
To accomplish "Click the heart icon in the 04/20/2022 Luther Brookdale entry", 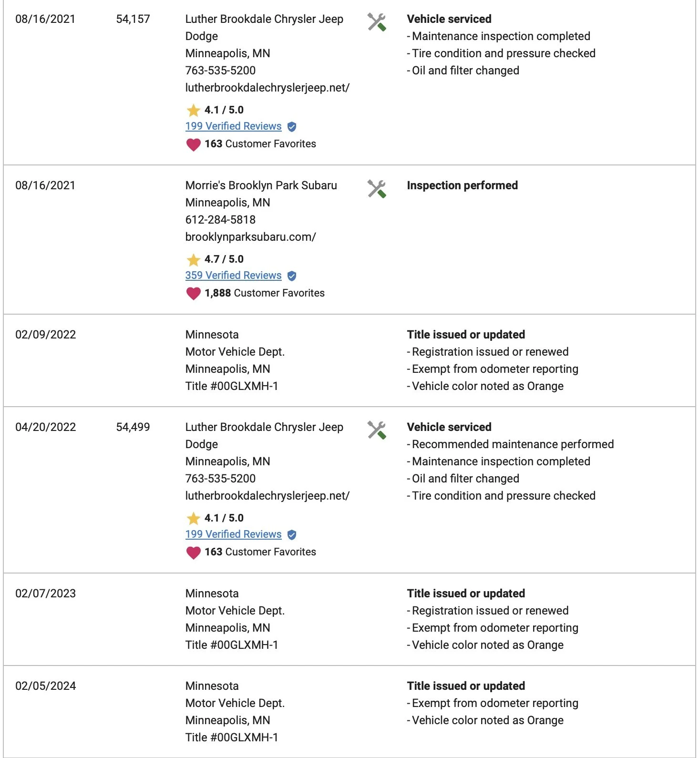I will point(193,552).
